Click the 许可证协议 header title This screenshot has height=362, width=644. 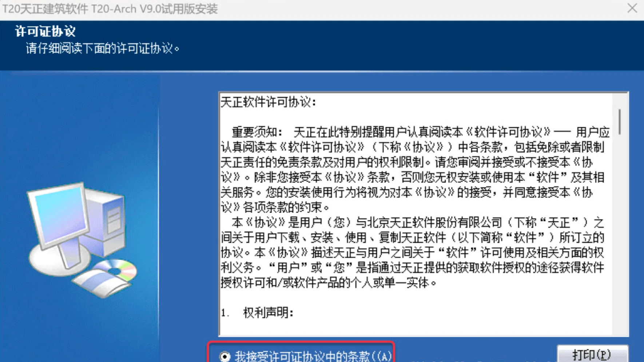pos(45,32)
